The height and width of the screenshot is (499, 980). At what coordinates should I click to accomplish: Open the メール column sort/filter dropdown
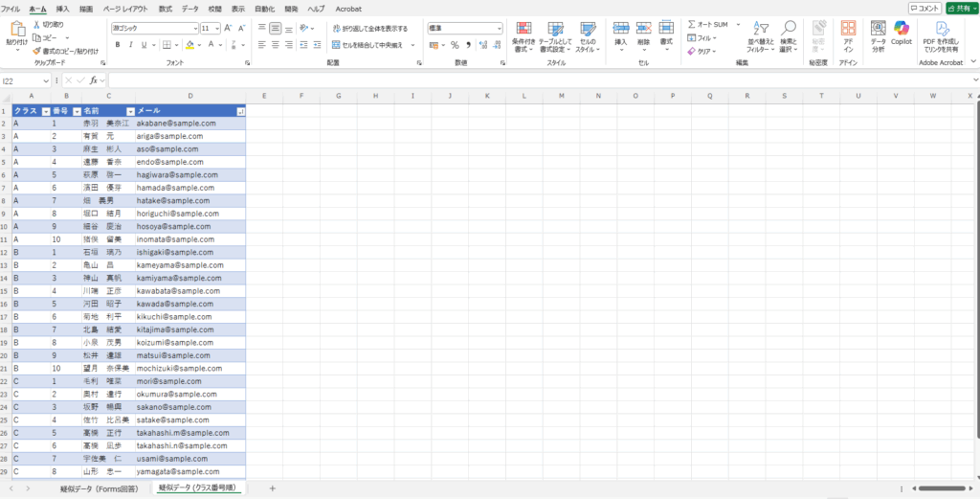point(240,111)
